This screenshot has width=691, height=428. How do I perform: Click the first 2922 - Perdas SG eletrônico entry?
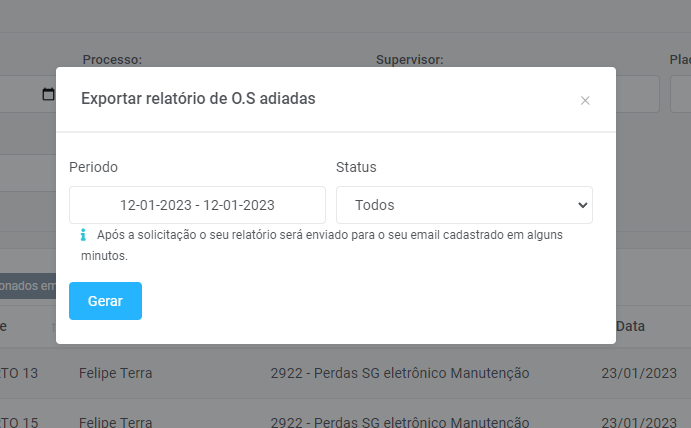399,373
